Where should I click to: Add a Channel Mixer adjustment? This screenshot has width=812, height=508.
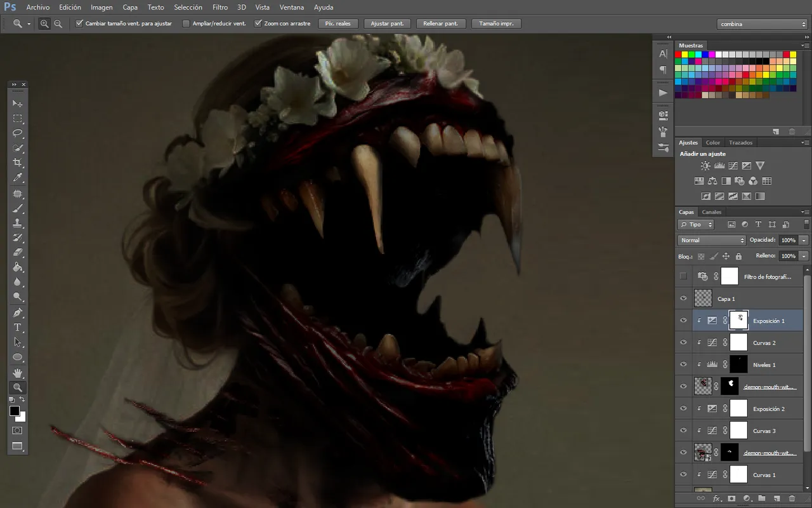click(753, 181)
